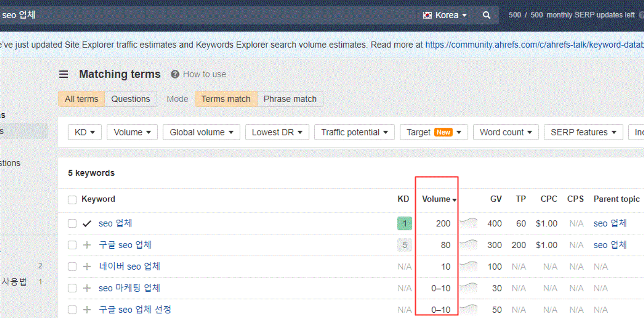Add 네이버 seo 업체 with its plus icon
The image size is (644, 318).
(87, 266)
